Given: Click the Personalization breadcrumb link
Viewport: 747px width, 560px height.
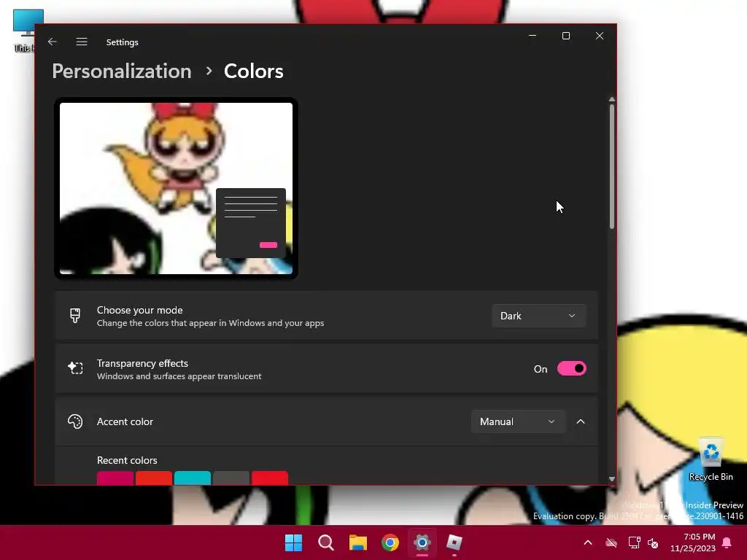Looking at the screenshot, I should click(122, 71).
